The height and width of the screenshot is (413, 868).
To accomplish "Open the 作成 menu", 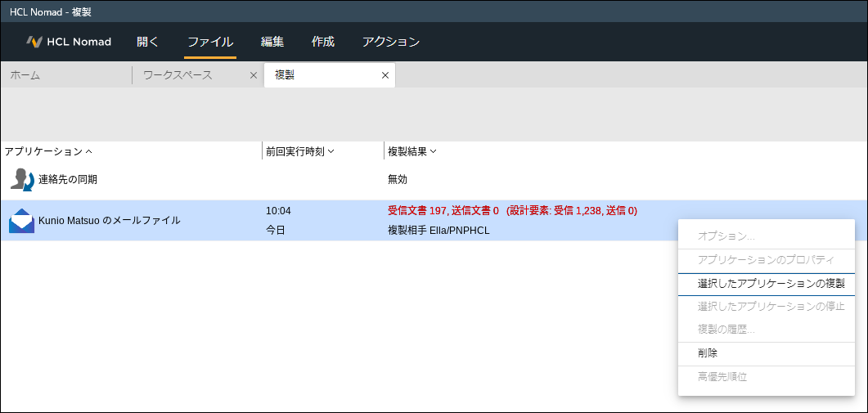I will (322, 42).
